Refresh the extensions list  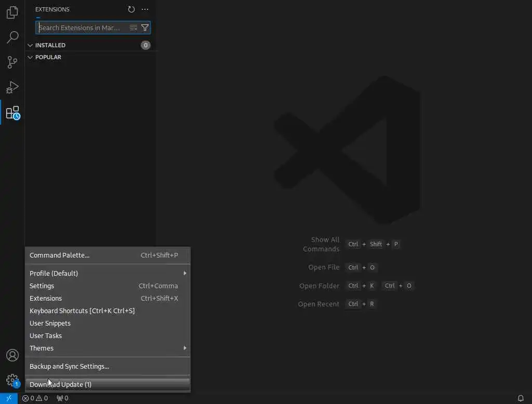(x=131, y=9)
